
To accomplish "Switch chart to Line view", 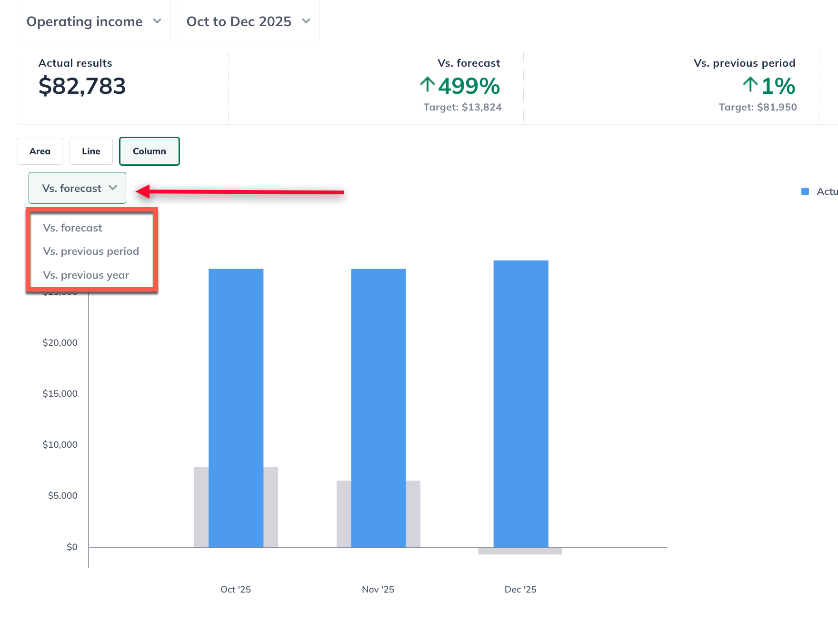I will [91, 151].
